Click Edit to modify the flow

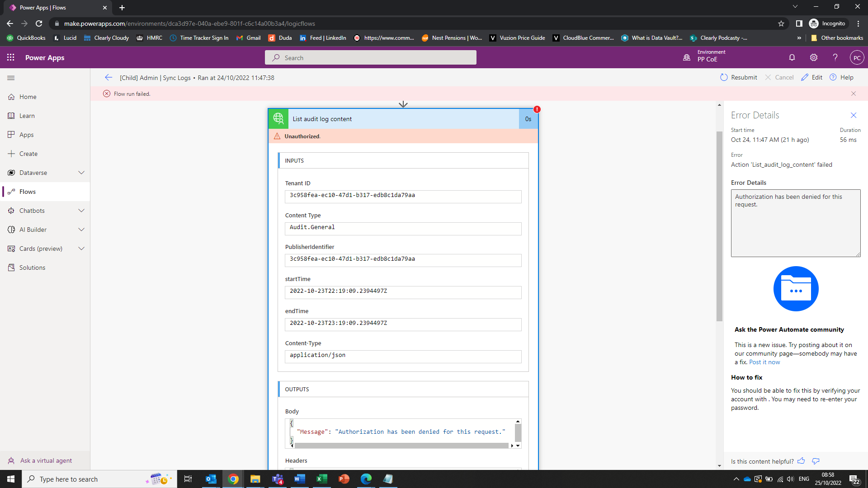click(811, 77)
